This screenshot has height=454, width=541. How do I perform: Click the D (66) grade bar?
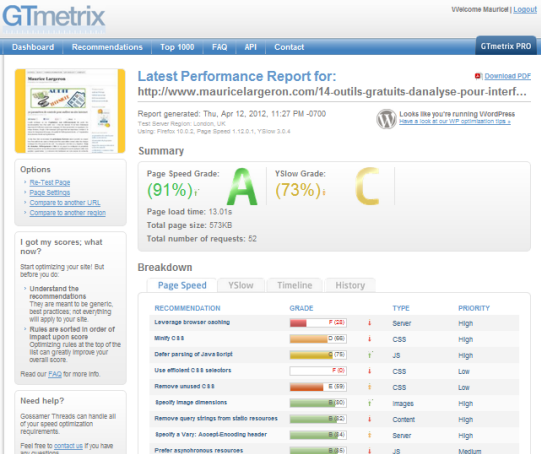(318, 339)
